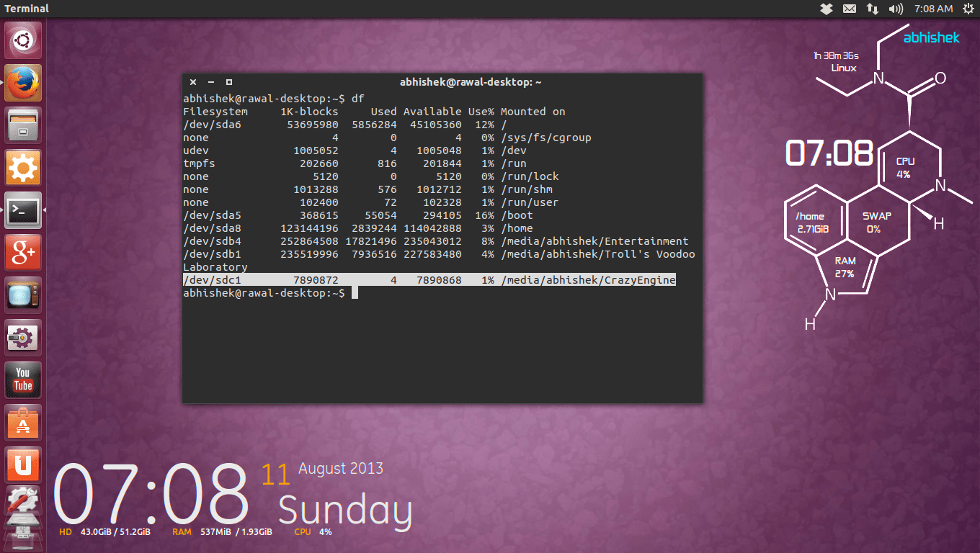Viewport: 980px width, 553px height.
Task: Click the '1h 38m 36s' uptime text
Action: 836,55
